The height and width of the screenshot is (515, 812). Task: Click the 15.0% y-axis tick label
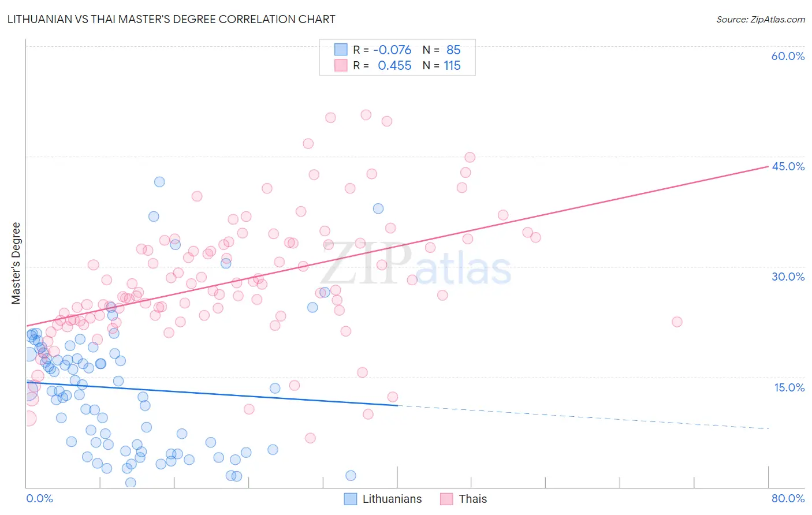789,387
